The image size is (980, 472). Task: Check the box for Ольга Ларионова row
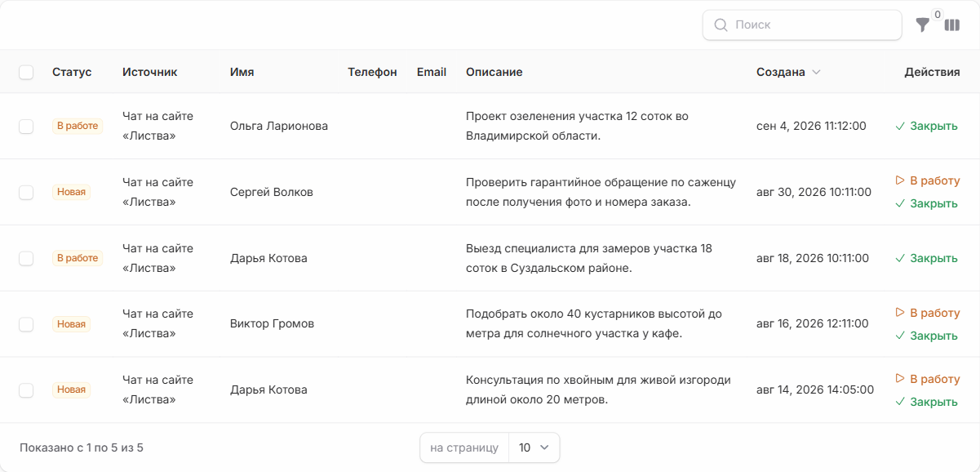pos(26,126)
